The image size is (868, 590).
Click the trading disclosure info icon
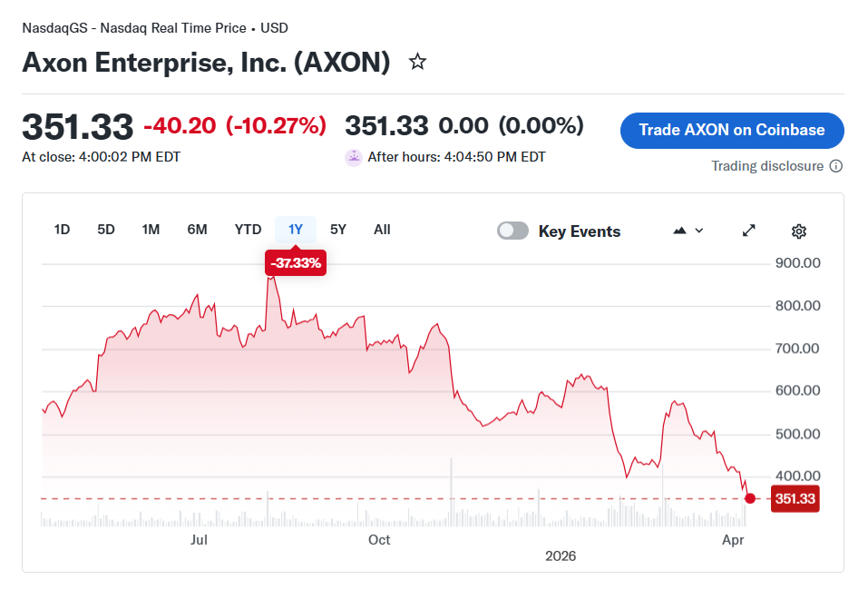click(836, 166)
